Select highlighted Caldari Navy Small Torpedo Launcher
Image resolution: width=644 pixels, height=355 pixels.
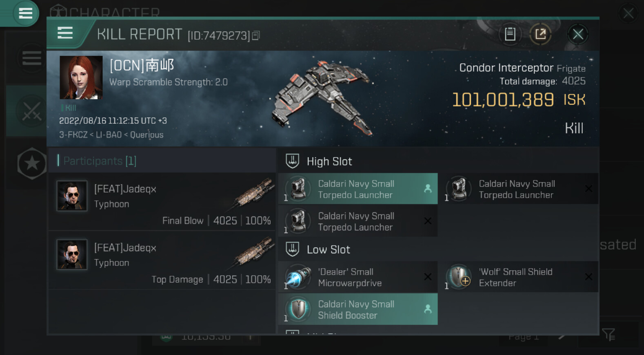click(358, 189)
